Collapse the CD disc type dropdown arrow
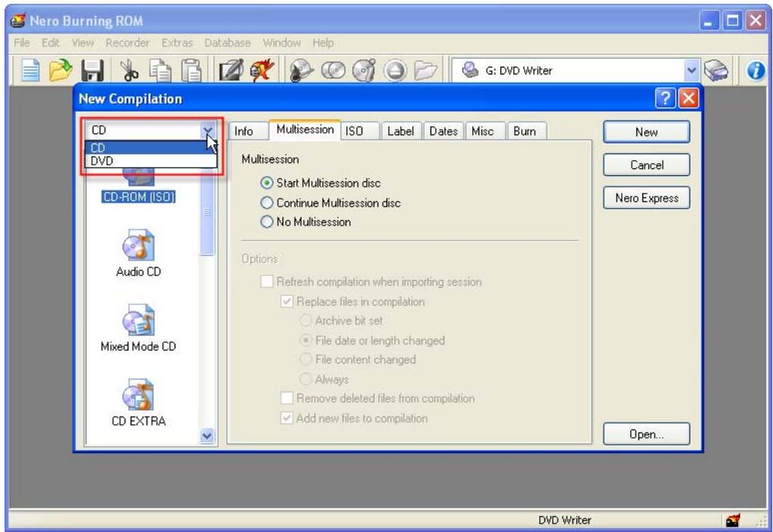The image size is (773, 532). pyautogui.click(x=208, y=130)
